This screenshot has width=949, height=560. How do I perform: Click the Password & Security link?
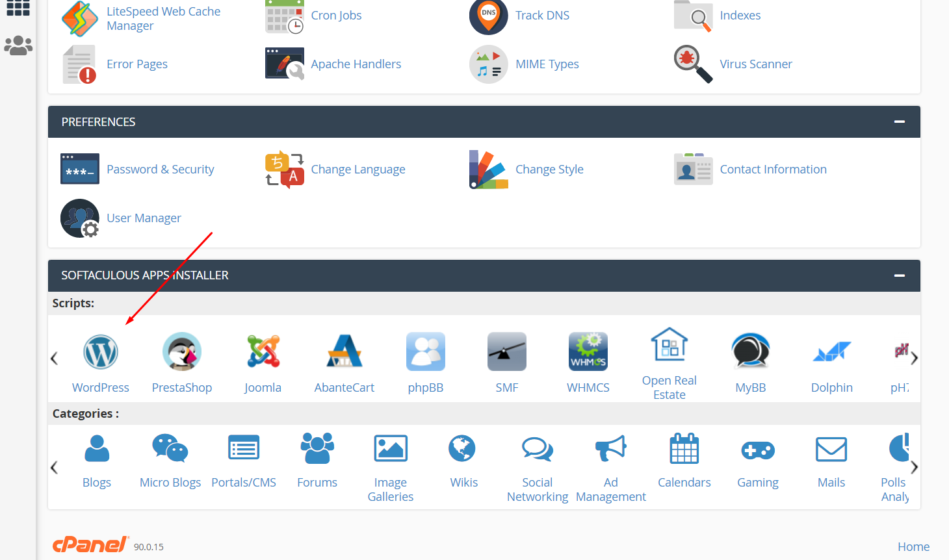[x=160, y=170]
